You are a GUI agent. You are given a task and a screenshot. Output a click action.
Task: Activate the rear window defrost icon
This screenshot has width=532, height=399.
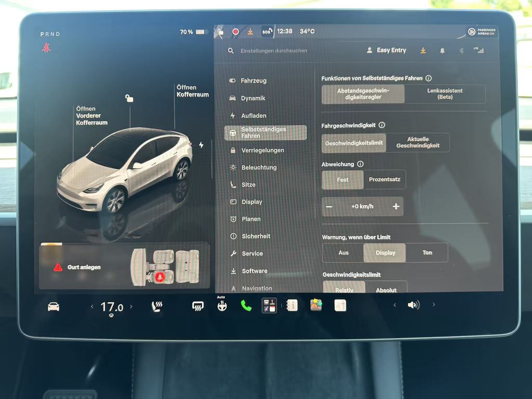[x=198, y=307]
